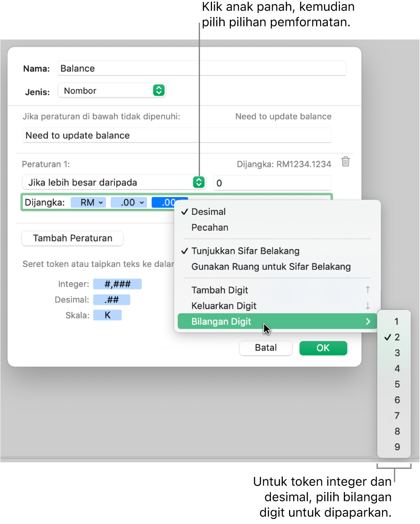Choose Desimal in the context menu
This screenshot has height=524, width=420.
click(277, 212)
